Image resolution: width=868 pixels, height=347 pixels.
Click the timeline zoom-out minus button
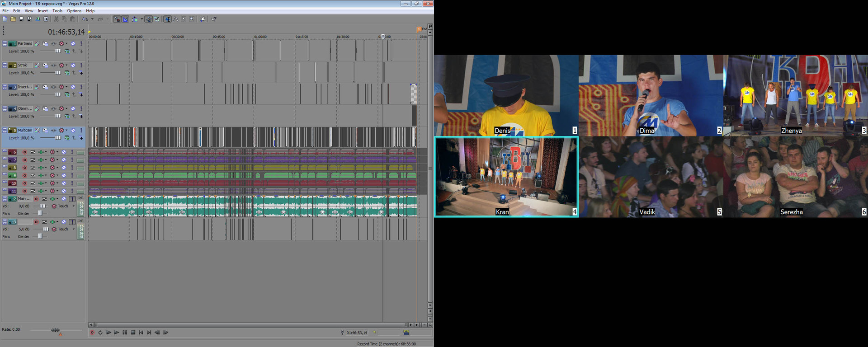[425, 325]
